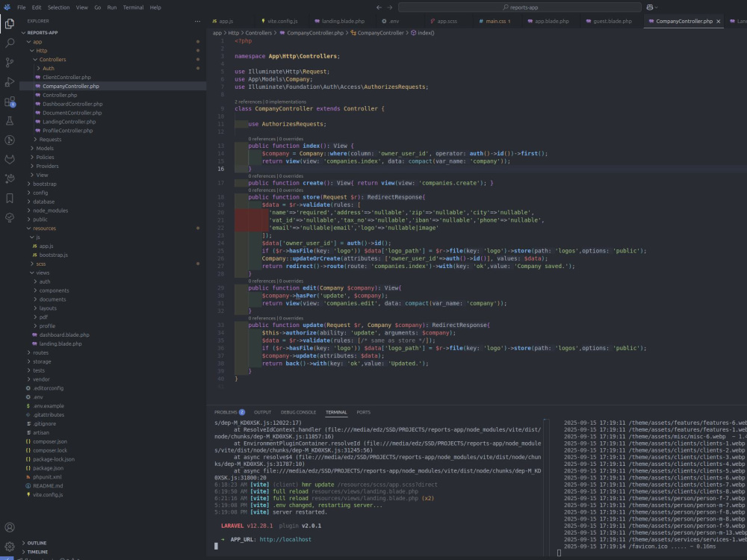The height and width of the screenshot is (560, 747).
Task: Expand the OUTLINE section
Action: click(x=37, y=543)
